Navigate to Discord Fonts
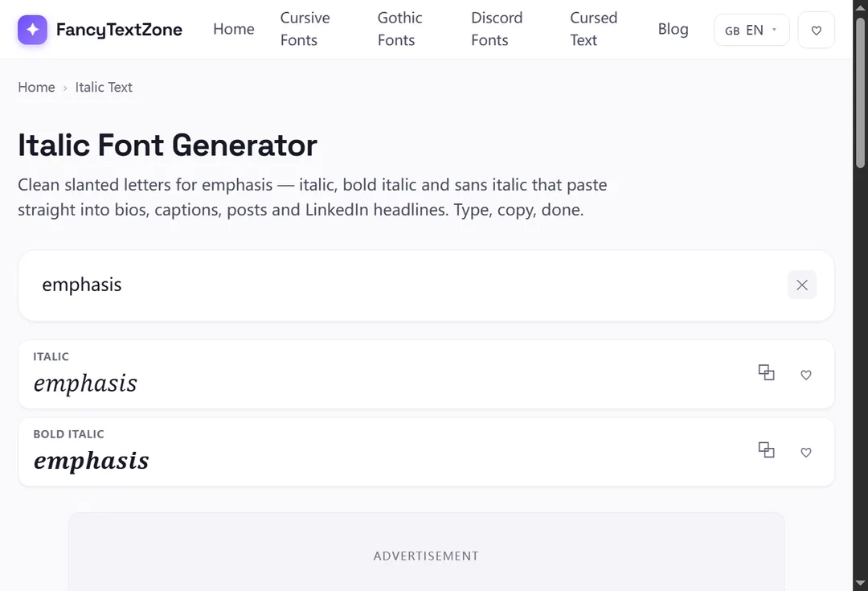Viewport: 868px width, 591px height. (x=497, y=29)
